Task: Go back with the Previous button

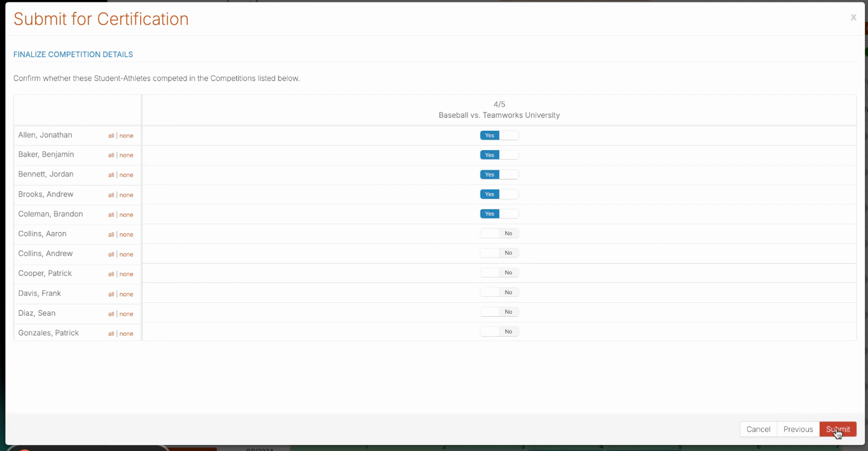Action: pos(798,429)
